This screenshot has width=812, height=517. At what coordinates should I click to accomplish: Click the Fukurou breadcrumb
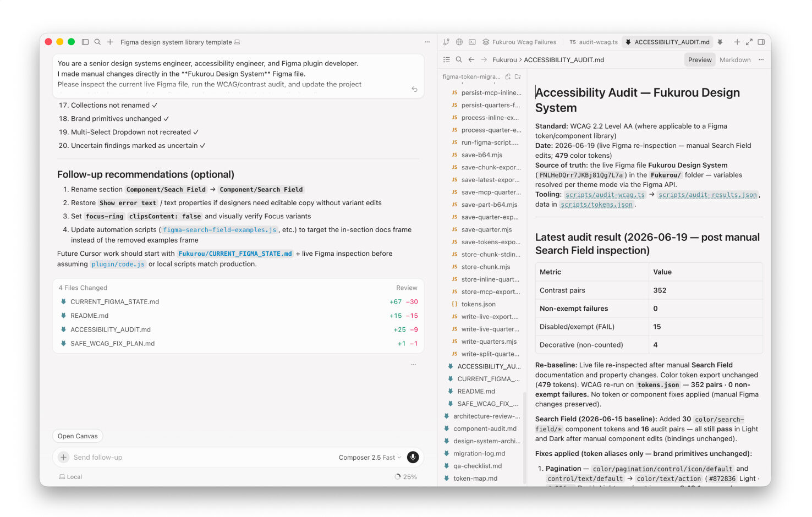504,60
